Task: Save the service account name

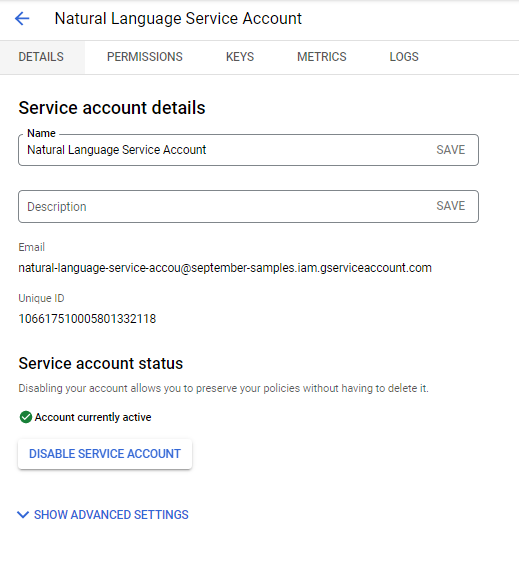Action: click(451, 150)
